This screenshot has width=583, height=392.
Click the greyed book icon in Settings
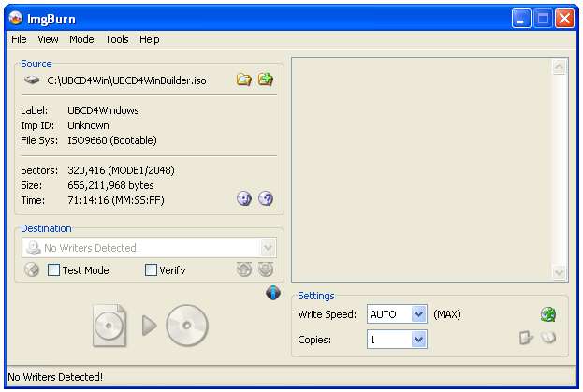pyautogui.click(x=548, y=338)
